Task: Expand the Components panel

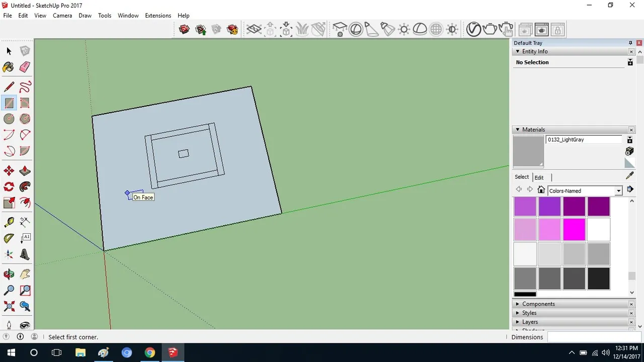Action: point(518,304)
